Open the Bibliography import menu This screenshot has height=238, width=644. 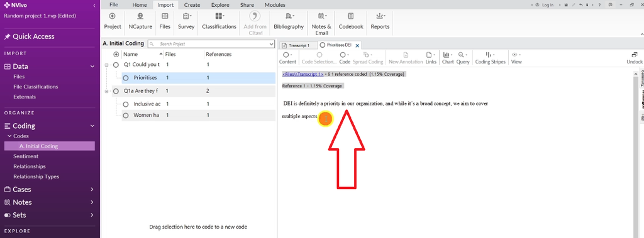point(289,21)
